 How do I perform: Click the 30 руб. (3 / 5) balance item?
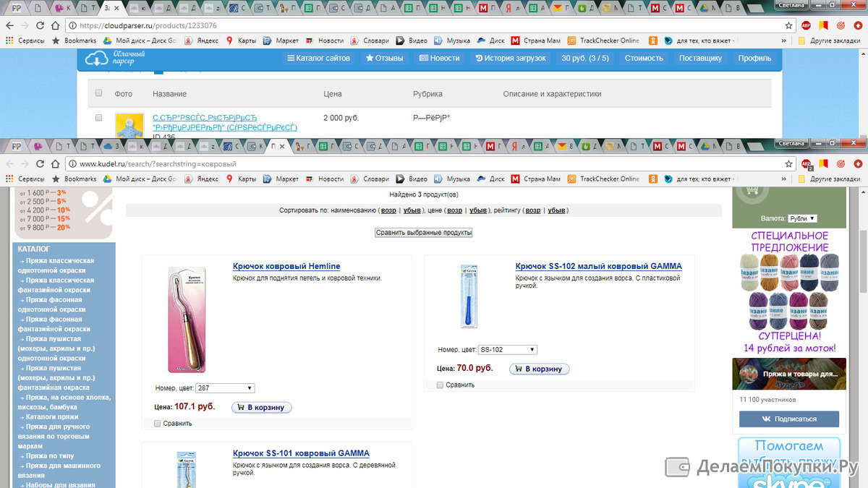[585, 58]
